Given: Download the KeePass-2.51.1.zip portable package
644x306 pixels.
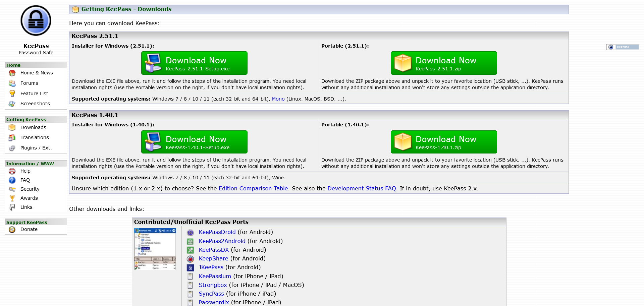Looking at the screenshot, I should (x=444, y=63).
